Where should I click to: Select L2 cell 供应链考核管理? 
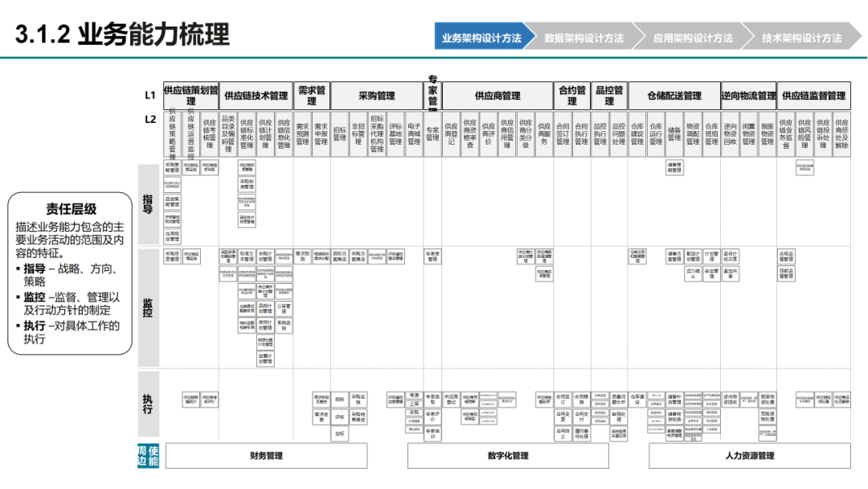pyautogui.click(x=209, y=134)
